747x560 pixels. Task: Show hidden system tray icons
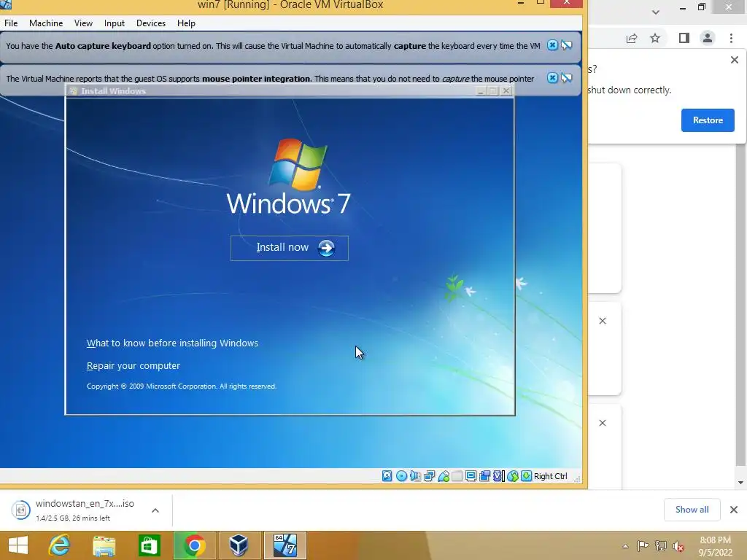coord(625,546)
